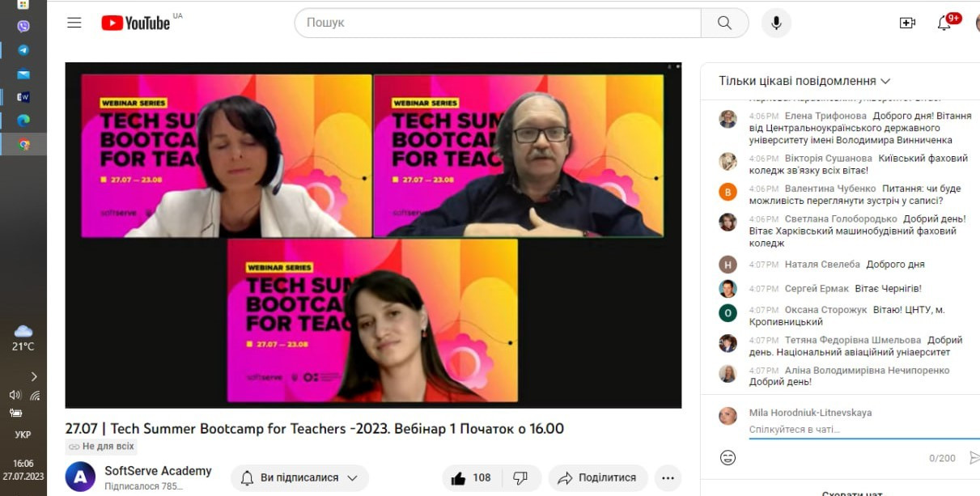
Task: Open the "Ви підписалися" subscription dropdown
Action: click(x=299, y=478)
